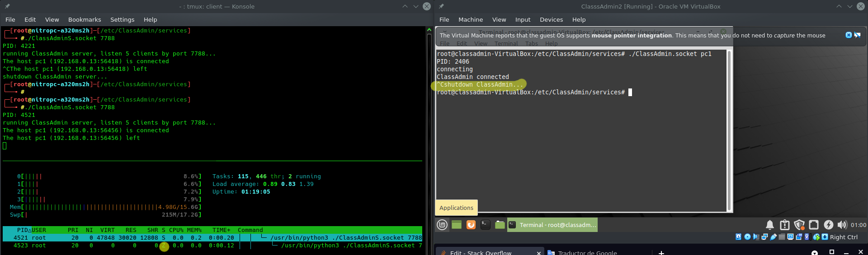Sort htop by CPU% column header
Screen dimensions: 868x255
176,230
